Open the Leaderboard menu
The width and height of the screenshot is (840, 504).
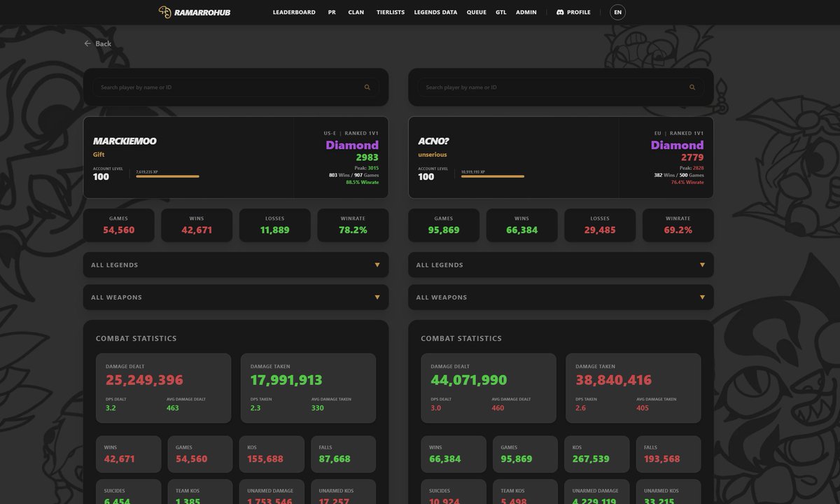click(294, 12)
